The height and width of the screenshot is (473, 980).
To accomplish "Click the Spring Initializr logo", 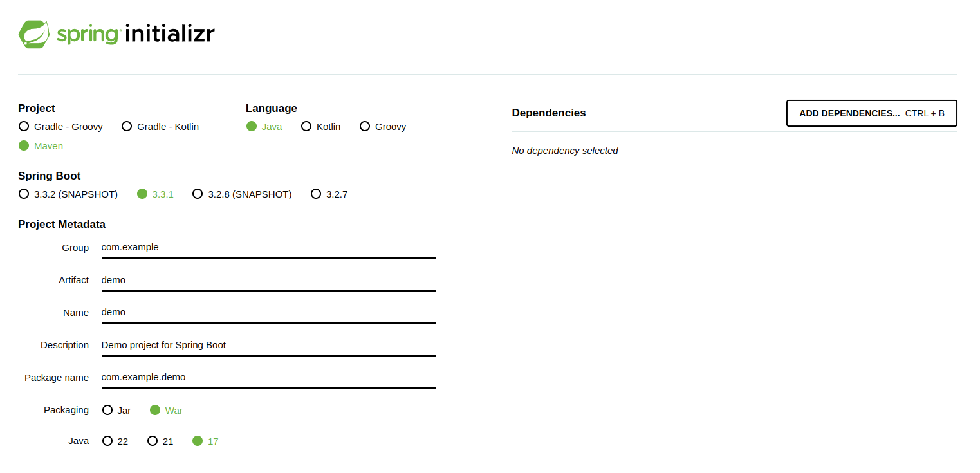I will coord(116,34).
